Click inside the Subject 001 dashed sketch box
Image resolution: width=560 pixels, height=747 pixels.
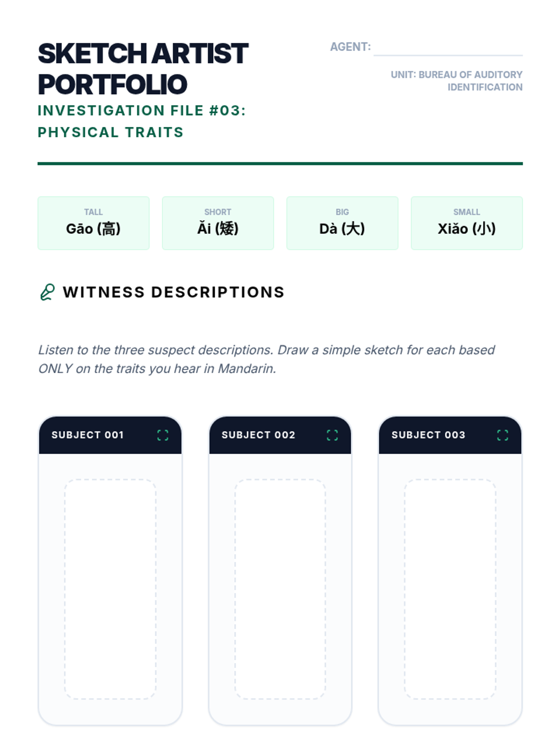click(x=110, y=589)
